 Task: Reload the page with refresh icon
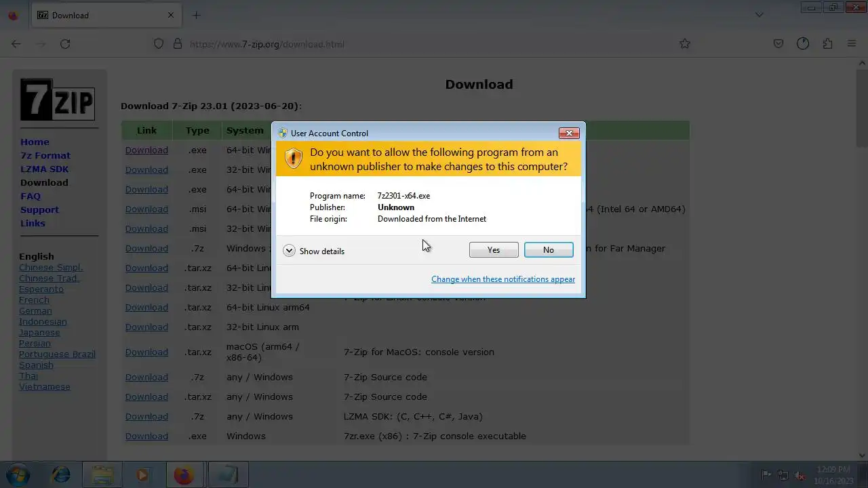[x=65, y=43]
